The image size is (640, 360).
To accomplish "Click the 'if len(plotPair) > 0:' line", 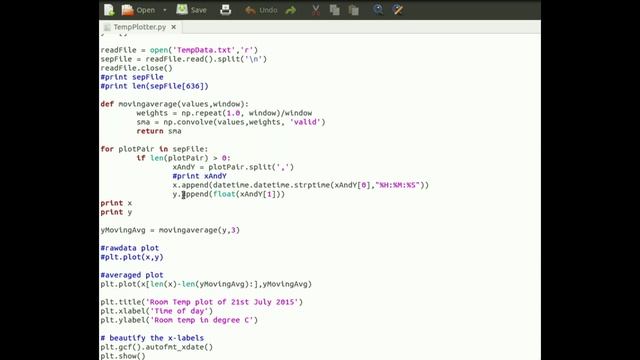I will coord(183,158).
